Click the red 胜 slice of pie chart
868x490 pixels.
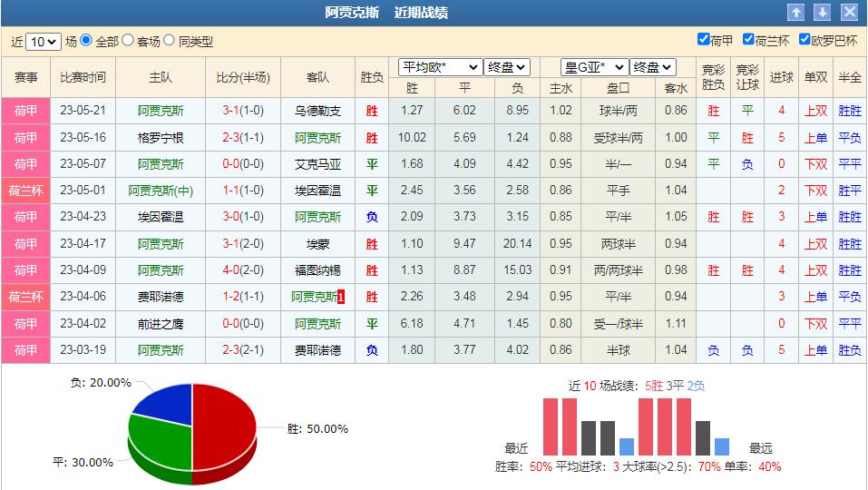(224, 429)
